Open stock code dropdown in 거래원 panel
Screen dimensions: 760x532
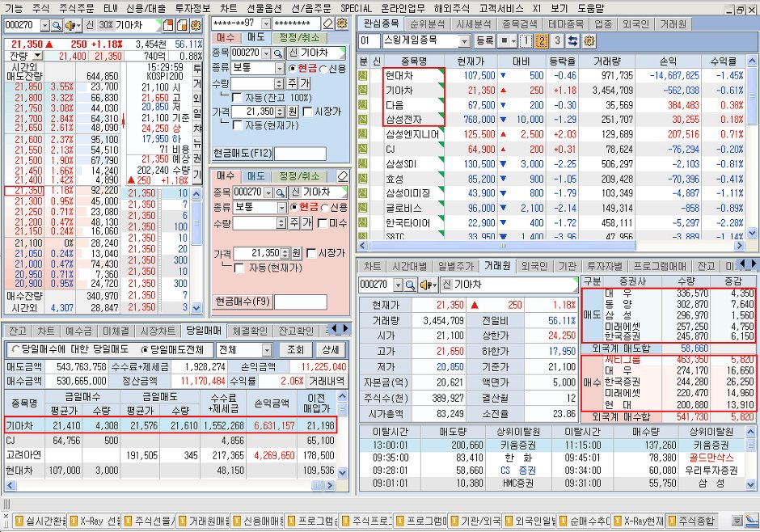(x=398, y=285)
